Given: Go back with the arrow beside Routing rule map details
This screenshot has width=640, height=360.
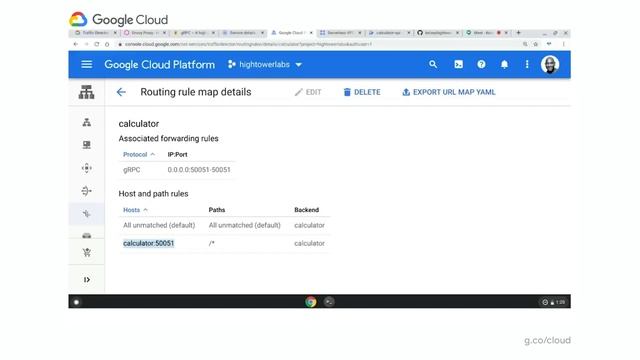Looking at the screenshot, I should 121,92.
